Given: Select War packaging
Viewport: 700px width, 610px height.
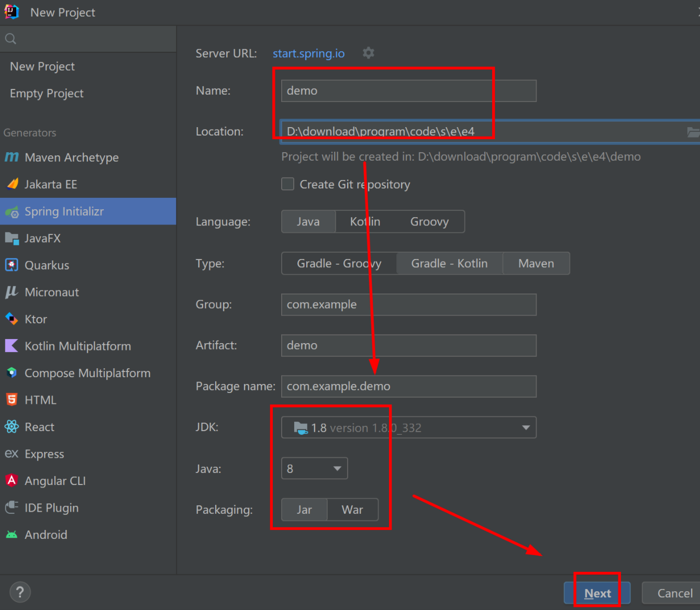Looking at the screenshot, I should point(352,510).
